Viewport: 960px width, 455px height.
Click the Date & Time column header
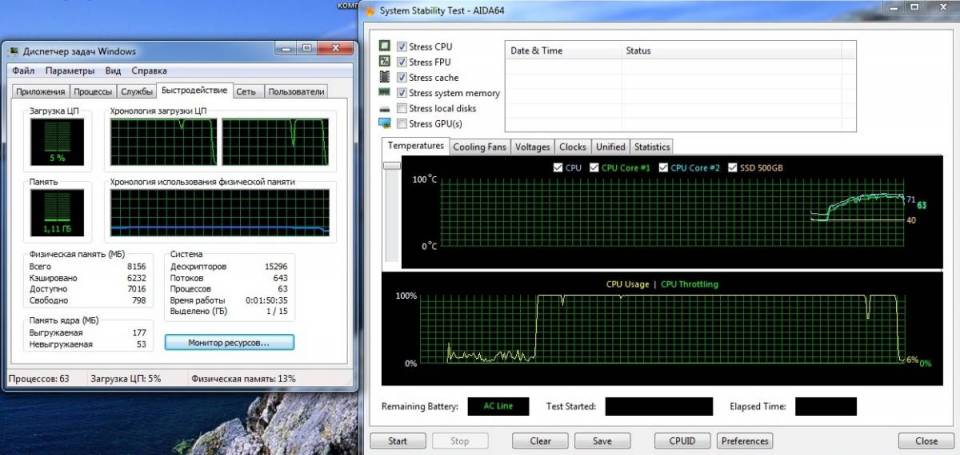[535, 51]
